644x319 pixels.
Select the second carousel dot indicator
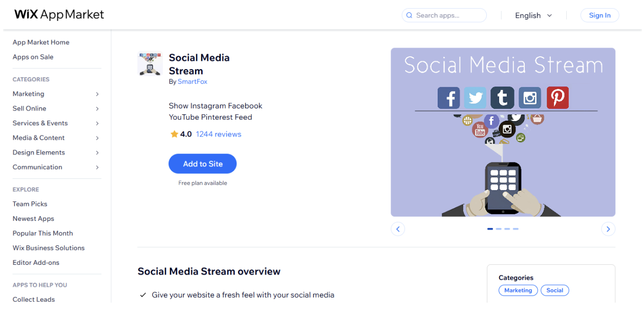498,229
